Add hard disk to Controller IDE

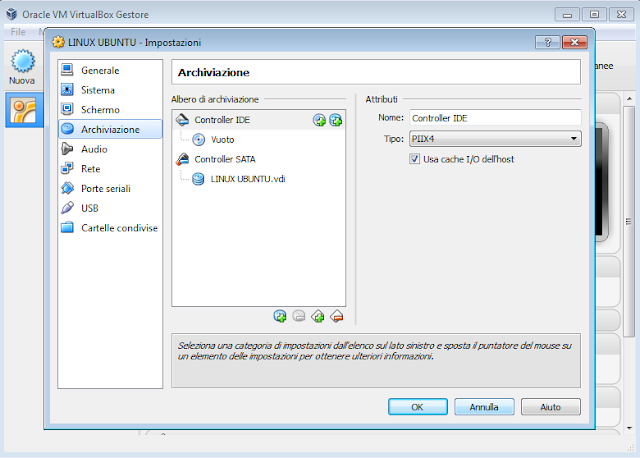click(x=336, y=120)
